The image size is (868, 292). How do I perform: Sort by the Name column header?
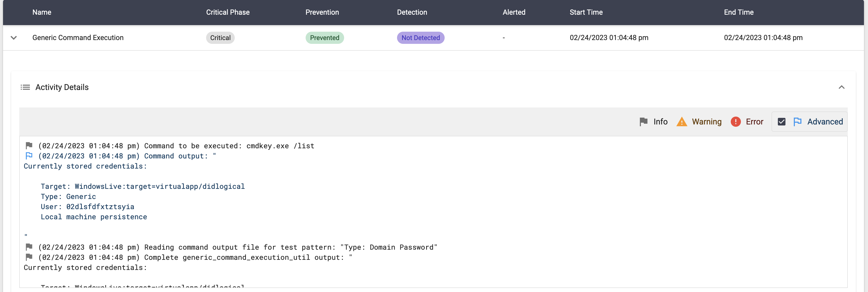(x=42, y=12)
